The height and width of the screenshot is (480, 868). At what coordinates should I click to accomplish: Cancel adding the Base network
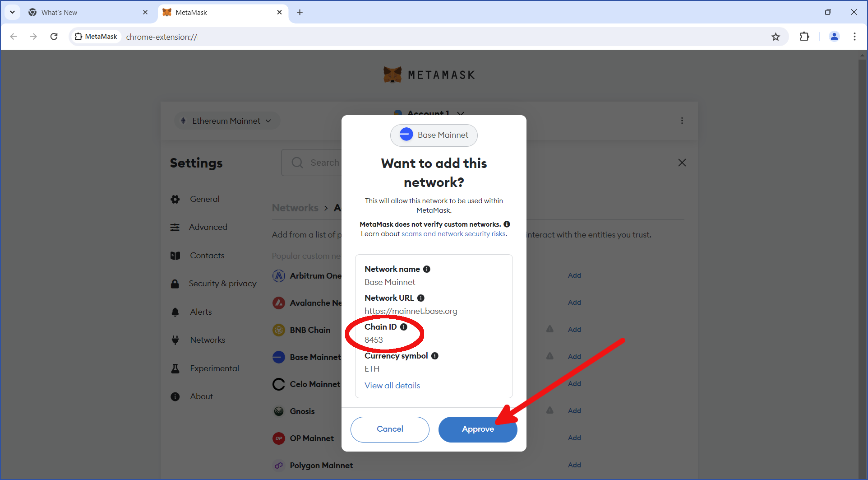[x=390, y=429]
